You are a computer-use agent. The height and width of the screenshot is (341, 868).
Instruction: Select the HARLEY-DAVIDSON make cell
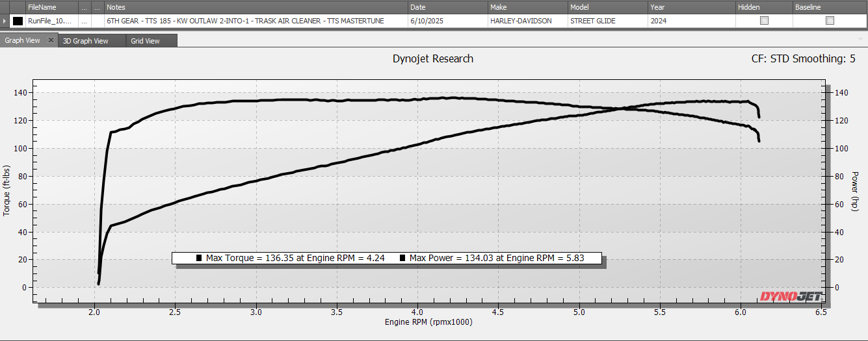click(x=529, y=21)
